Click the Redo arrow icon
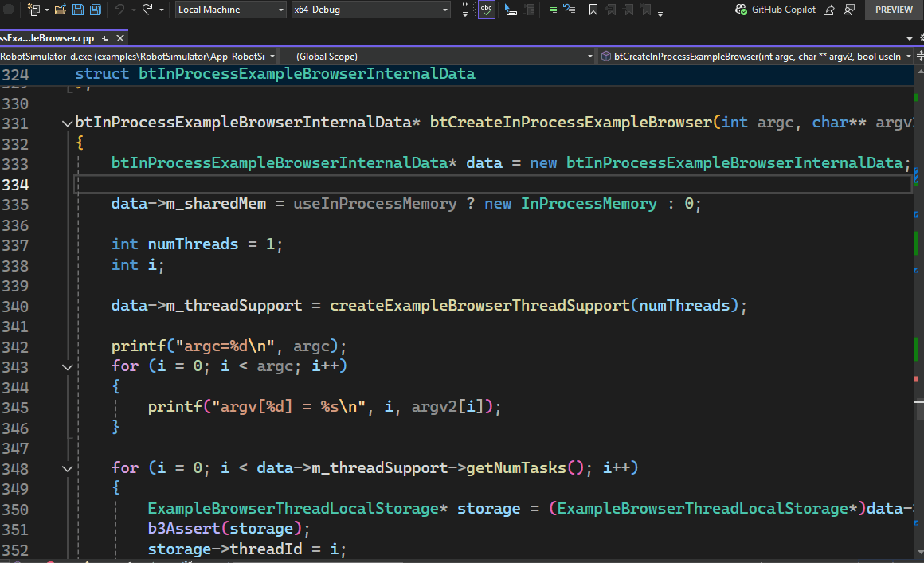Viewport: 924px width, 563px height. [x=147, y=10]
